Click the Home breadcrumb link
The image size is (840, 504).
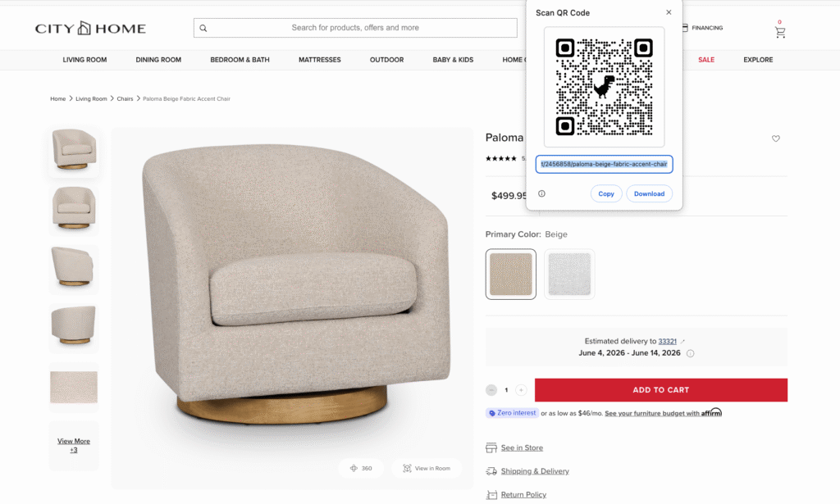58,99
